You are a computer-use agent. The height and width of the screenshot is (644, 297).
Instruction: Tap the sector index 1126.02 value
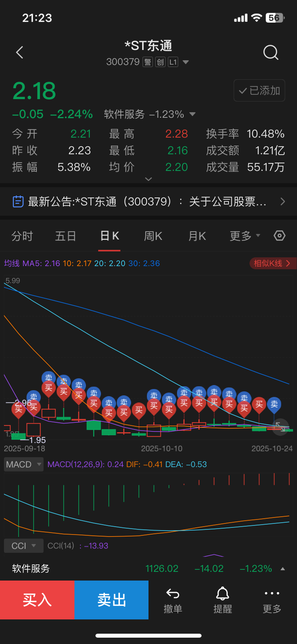point(162,569)
